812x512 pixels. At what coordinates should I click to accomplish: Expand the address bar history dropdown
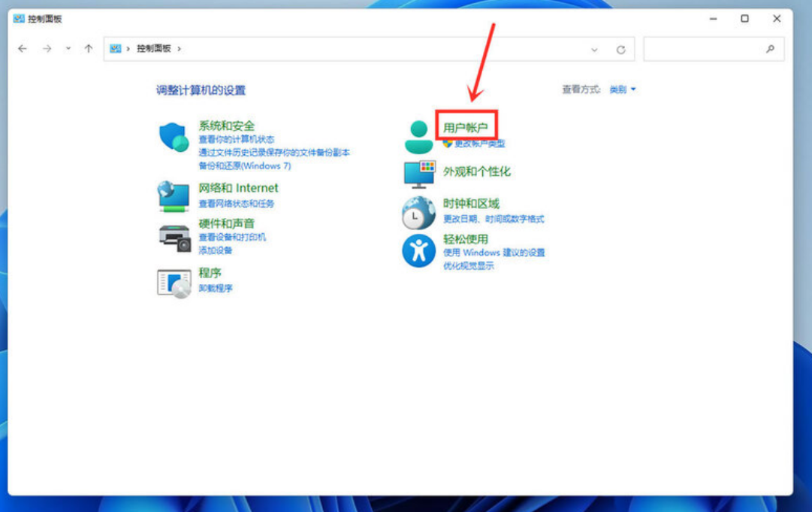[594, 50]
